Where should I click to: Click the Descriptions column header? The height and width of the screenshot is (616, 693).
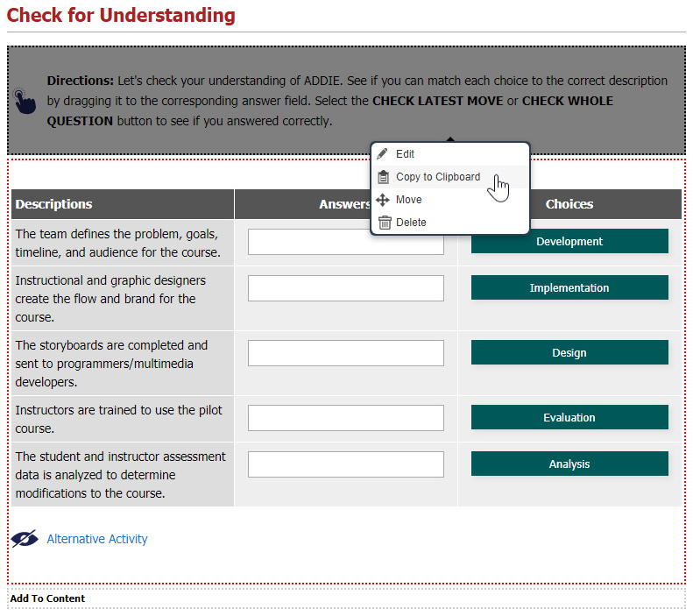click(x=123, y=204)
